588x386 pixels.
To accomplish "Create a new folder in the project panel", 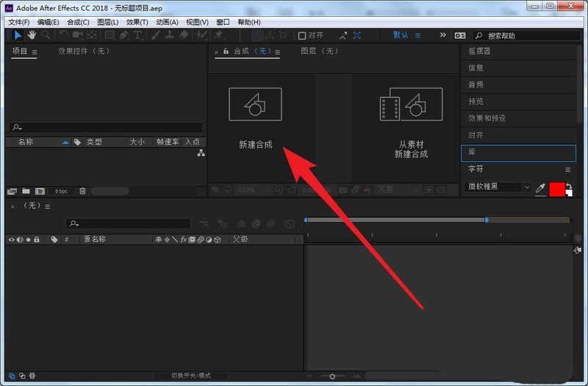I will click(x=26, y=191).
